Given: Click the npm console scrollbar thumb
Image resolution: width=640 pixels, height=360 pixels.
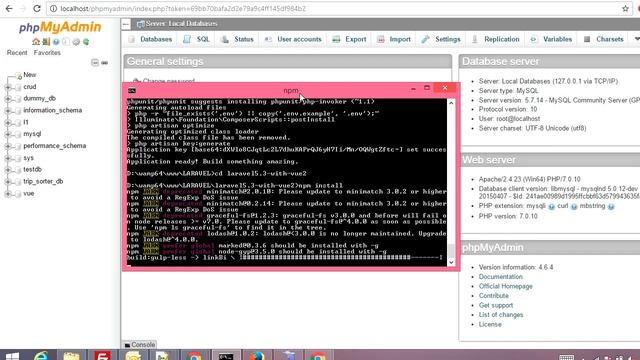Looking at the screenshot, I should pos(451,251).
